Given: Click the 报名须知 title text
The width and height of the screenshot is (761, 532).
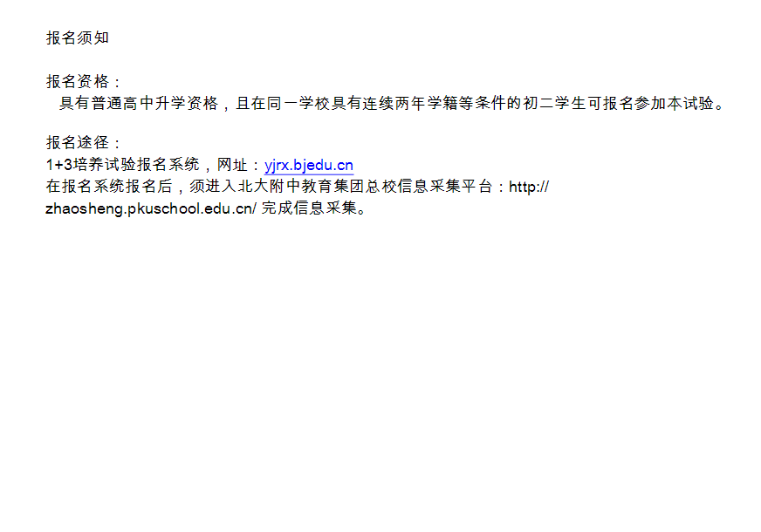Looking at the screenshot, I should click(78, 38).
